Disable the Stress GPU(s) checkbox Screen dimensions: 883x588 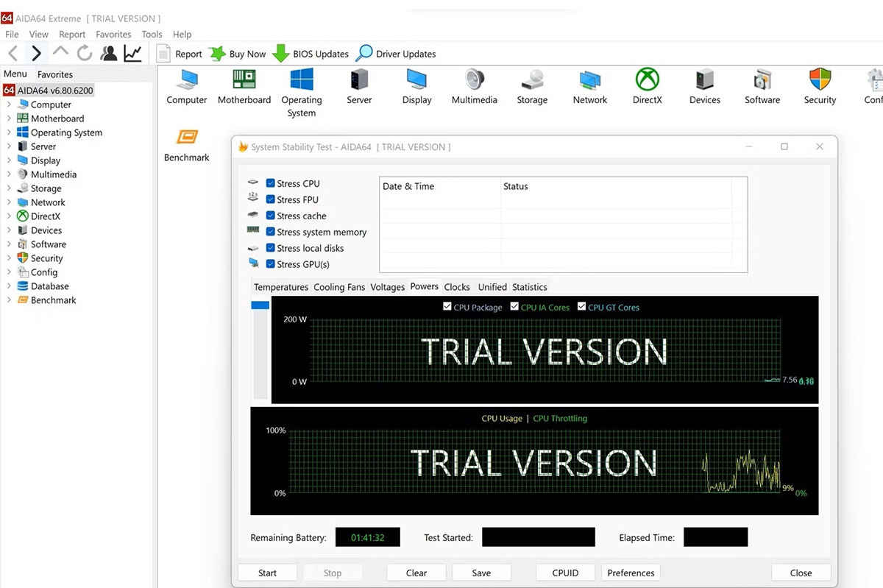[x=271, y=264]
